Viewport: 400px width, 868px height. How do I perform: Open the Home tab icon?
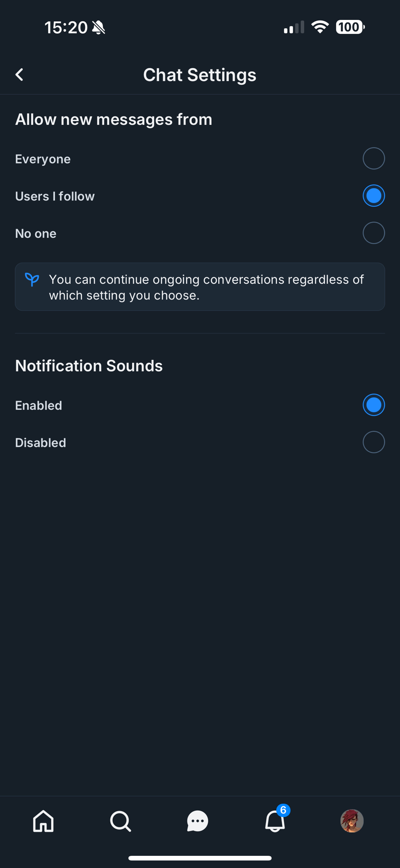pyautogui.click(x=43, y=821)
